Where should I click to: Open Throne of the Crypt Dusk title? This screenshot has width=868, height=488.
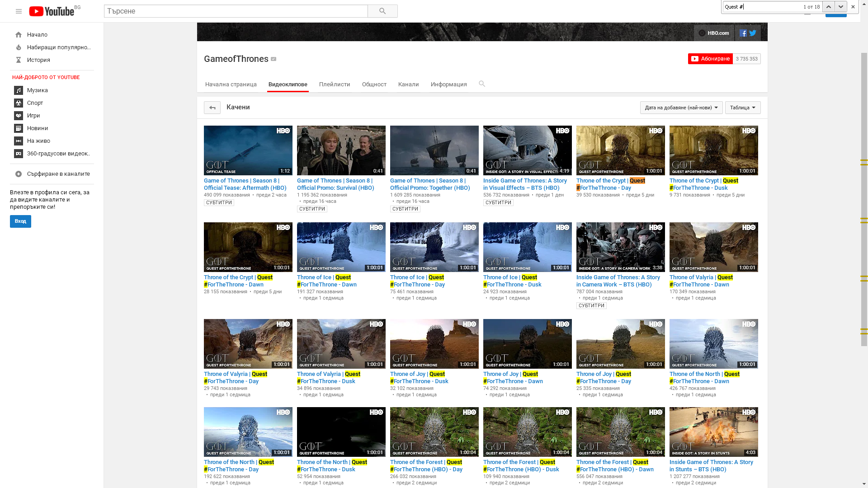coord(704,184)
